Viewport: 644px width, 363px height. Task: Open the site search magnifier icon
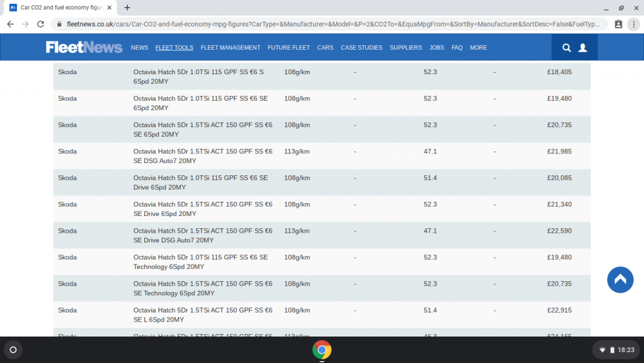[x=566, y=48]
